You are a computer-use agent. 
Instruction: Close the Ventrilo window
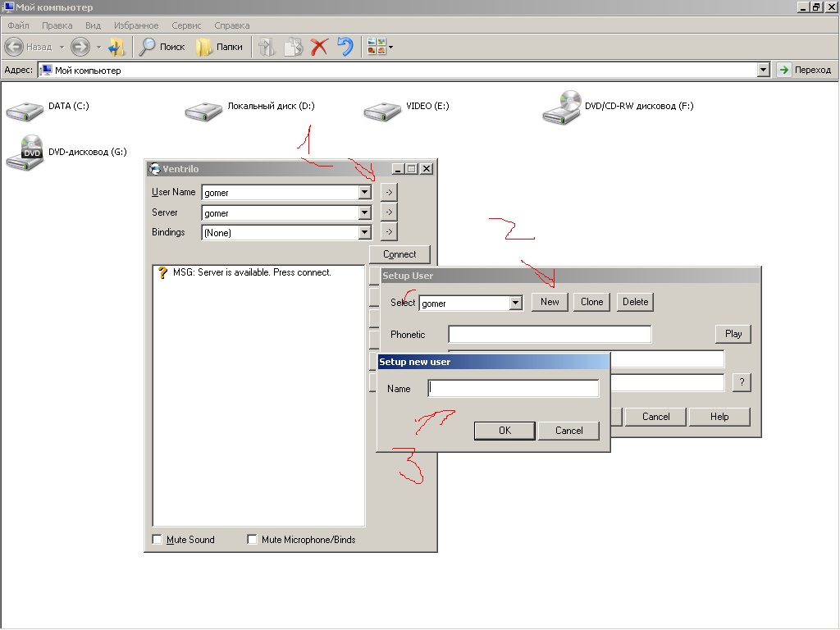tap(427, 169)
